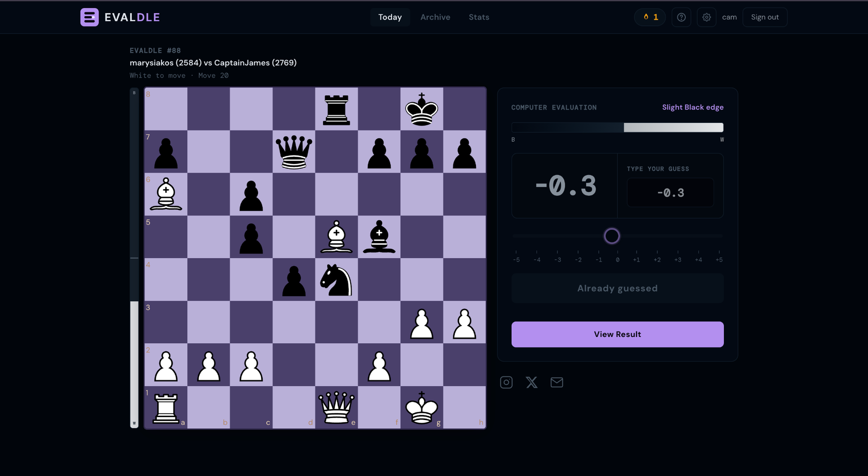Select the white bishop on a6
This screenshot has width=868, height=476.
(x=166, y=194)
